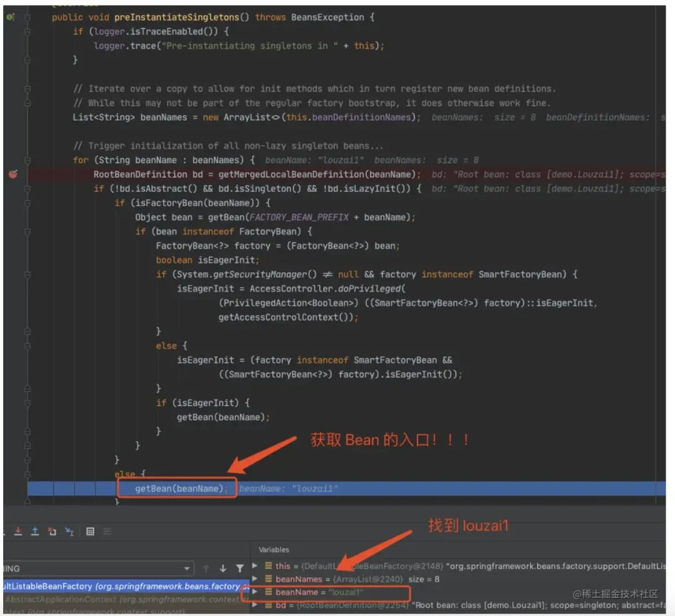675x616 pixels.
Task: Expand the 'this' variable node
Action: coord(255,565)
